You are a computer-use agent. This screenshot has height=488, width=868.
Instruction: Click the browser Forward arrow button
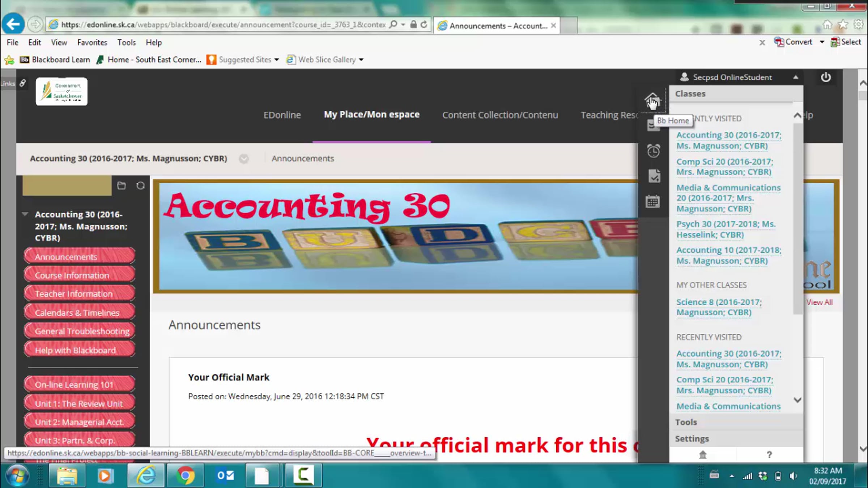pyautogui.click(x=35, y=24)
